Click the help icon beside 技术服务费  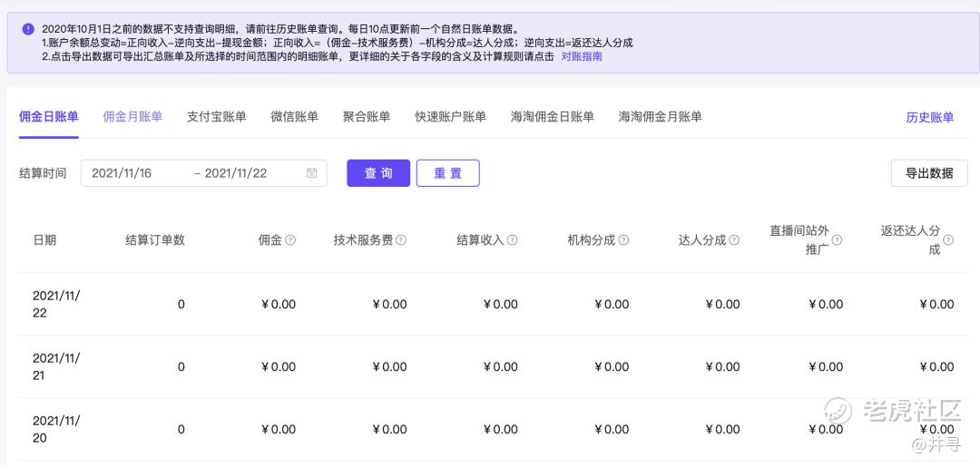click(x=401, y=240)
